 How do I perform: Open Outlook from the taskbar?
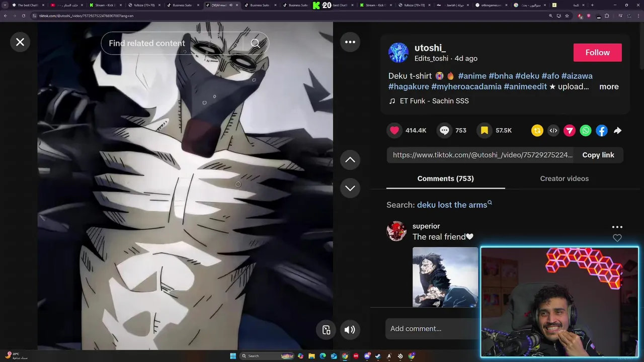tap(334, 356)
